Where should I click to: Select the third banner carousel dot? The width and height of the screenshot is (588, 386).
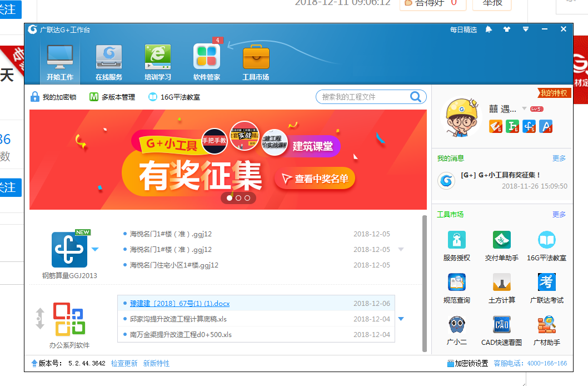(247, 197)
